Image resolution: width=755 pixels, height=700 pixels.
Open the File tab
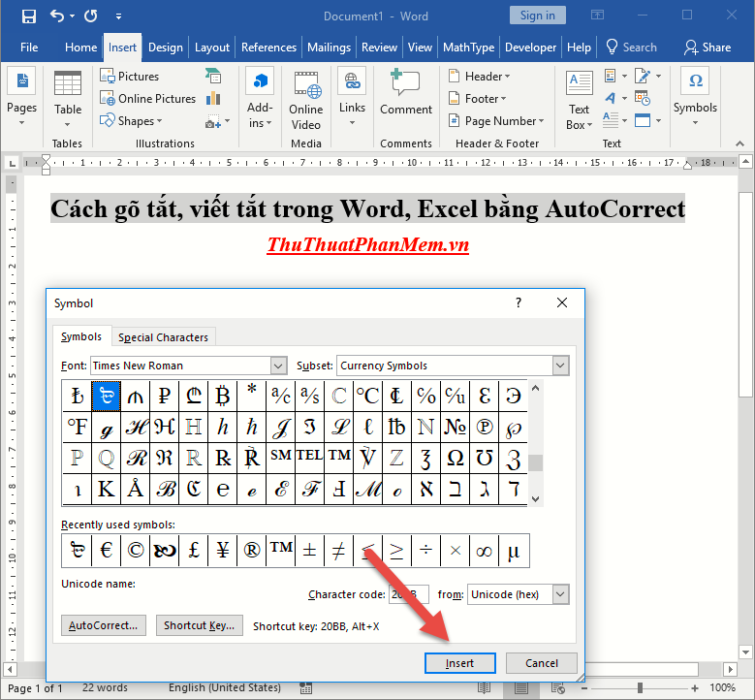[x=29, y=48]
